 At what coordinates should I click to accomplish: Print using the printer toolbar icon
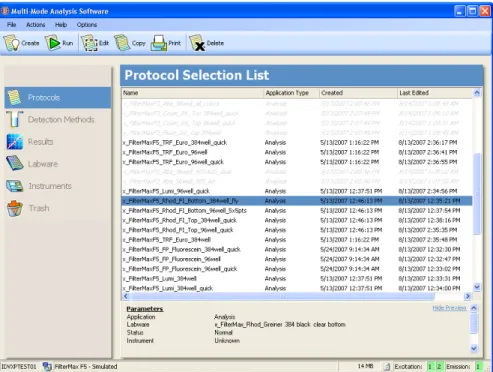(x=159, y=43)
